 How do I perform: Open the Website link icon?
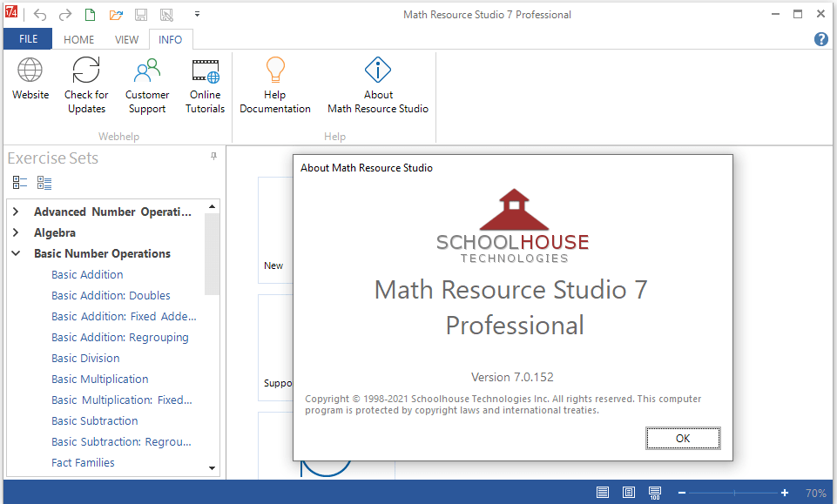[30, 71]
